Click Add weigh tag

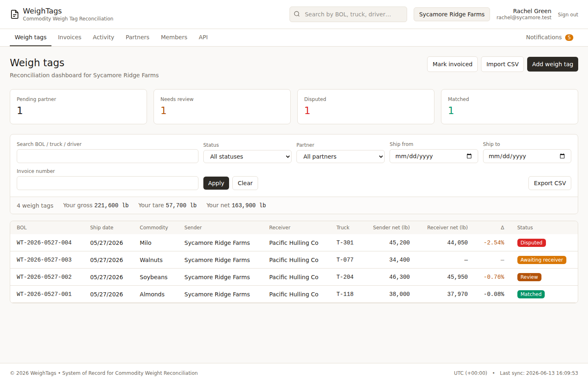point(552,64)
